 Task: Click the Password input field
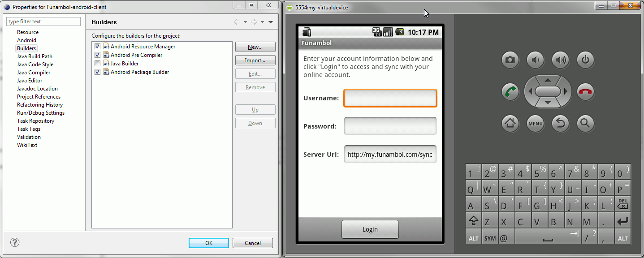[390, 126]
